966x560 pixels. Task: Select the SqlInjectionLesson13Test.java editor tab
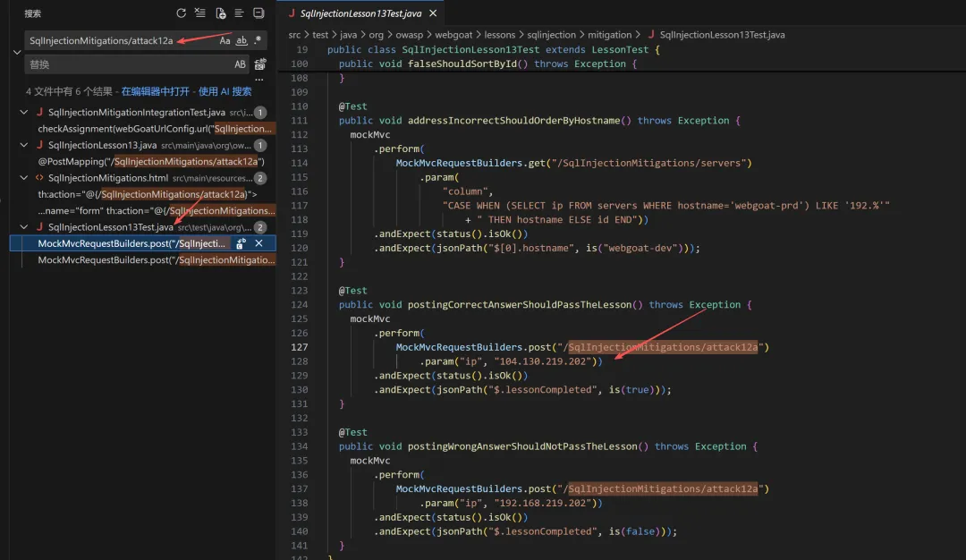point(360,13)
